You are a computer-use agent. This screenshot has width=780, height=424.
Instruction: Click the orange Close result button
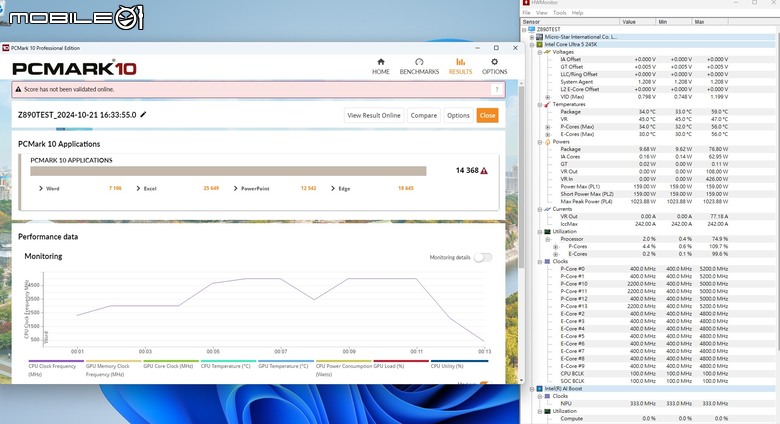pos(487,115)
